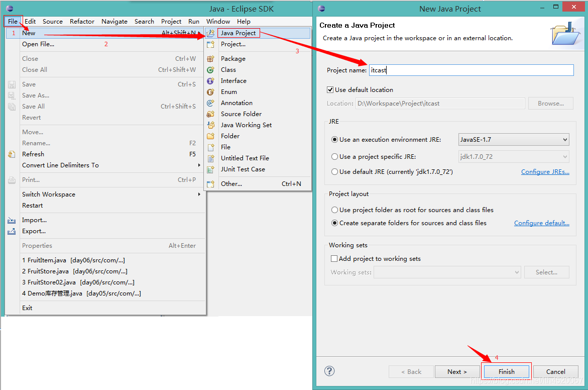Click the green Class icon
The height and width of the screenshot is (390, 588).
click(x=211, y=70)
